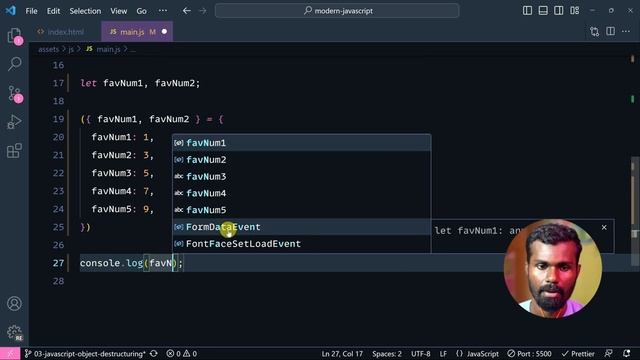The image size is (640, 360).
Task: Open the Edit menu
Action: click(x=53, y=11)
